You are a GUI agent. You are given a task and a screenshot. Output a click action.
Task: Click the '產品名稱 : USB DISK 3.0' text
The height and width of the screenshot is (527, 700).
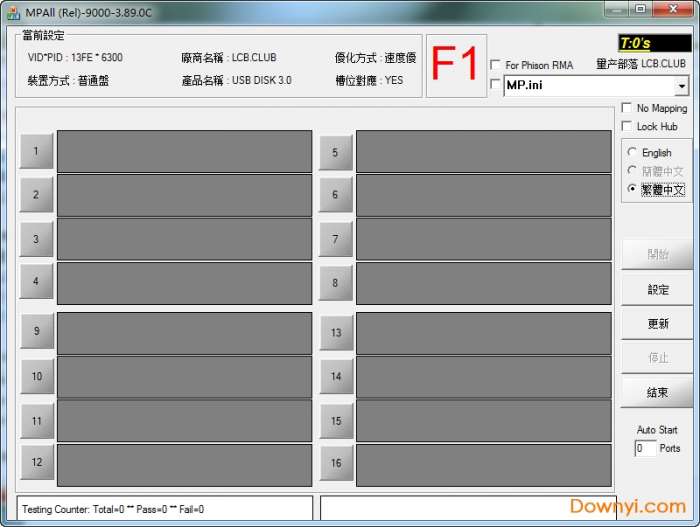point(237,80)
